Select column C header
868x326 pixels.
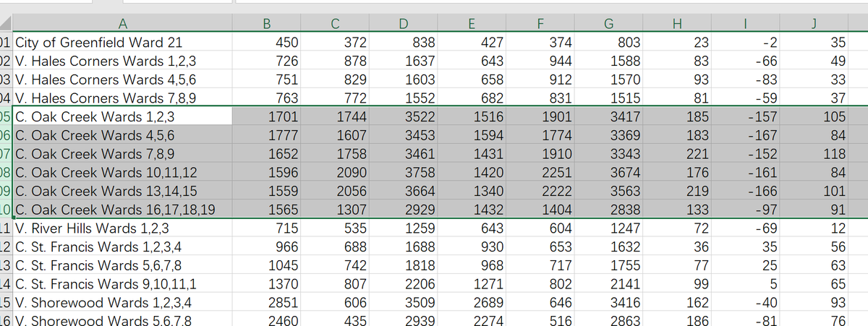(x=334, y=23)
